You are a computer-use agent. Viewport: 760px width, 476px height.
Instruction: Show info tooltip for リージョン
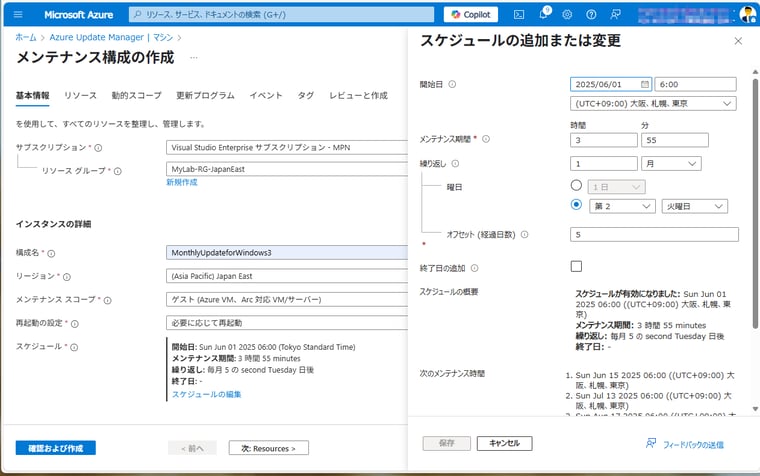(x=67, y=277)
